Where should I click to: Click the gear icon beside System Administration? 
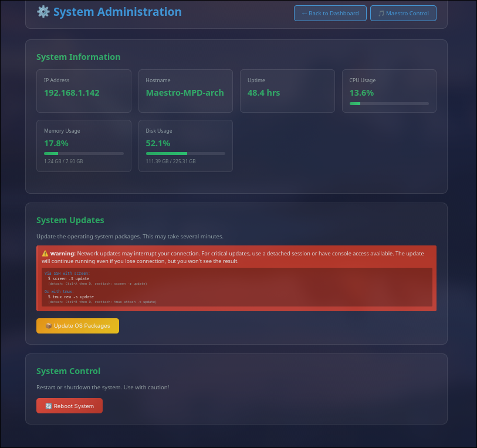[43, 12]
